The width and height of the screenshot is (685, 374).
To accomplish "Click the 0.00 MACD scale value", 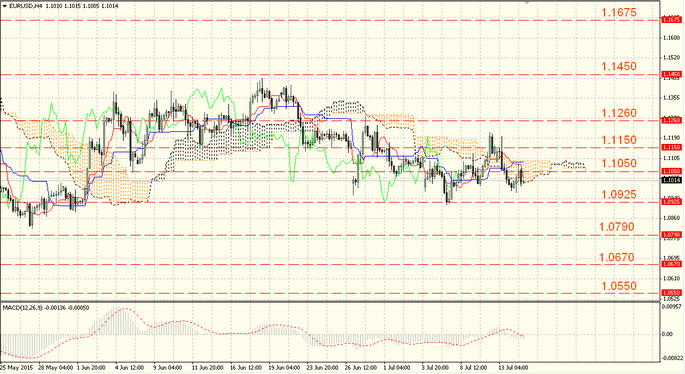I will click(668, 334).
